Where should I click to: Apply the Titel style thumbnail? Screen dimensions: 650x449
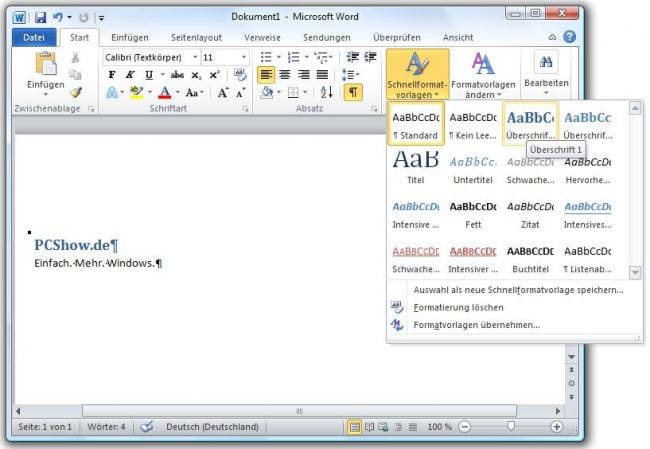(415, 168)
